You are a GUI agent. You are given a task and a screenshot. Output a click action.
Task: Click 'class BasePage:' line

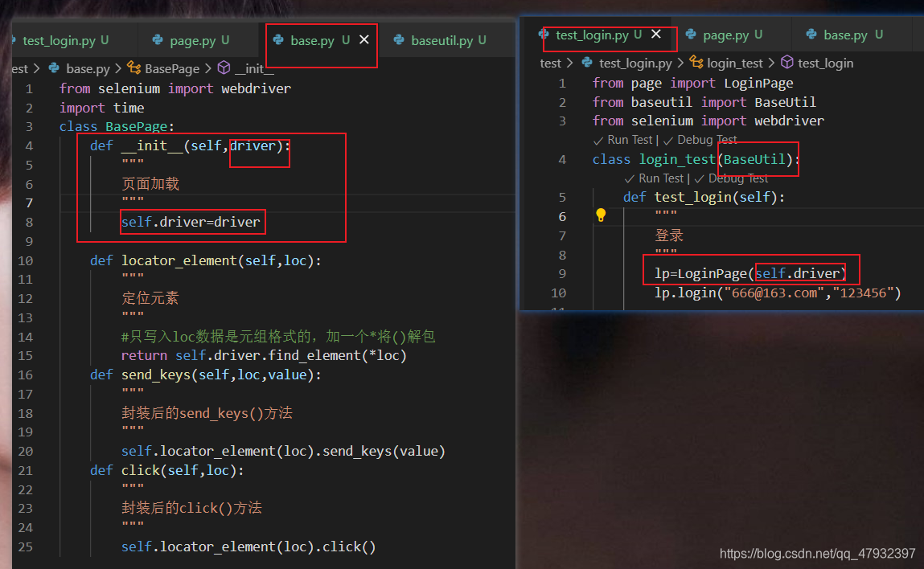[x=117, y=127]
